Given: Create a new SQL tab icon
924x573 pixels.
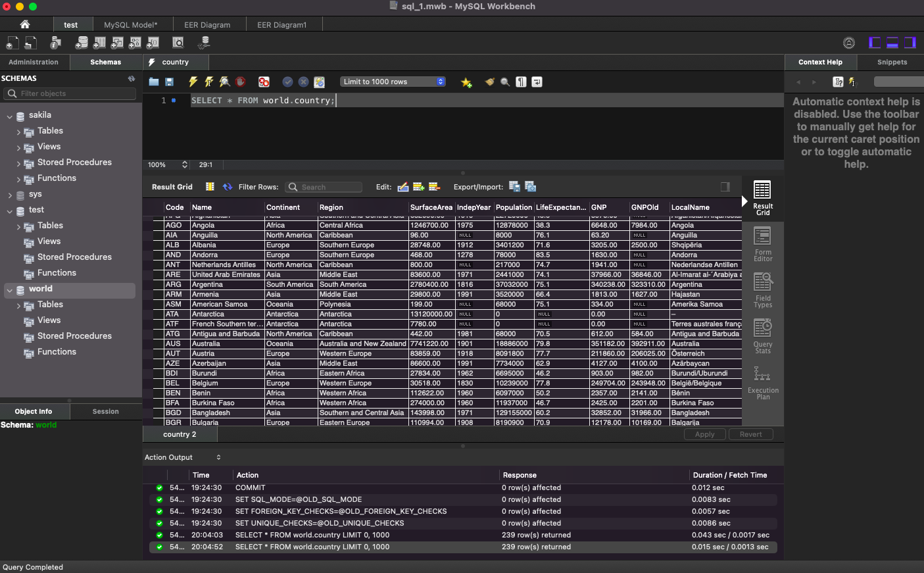Looking at the screenshot, I should coord(12,43).
